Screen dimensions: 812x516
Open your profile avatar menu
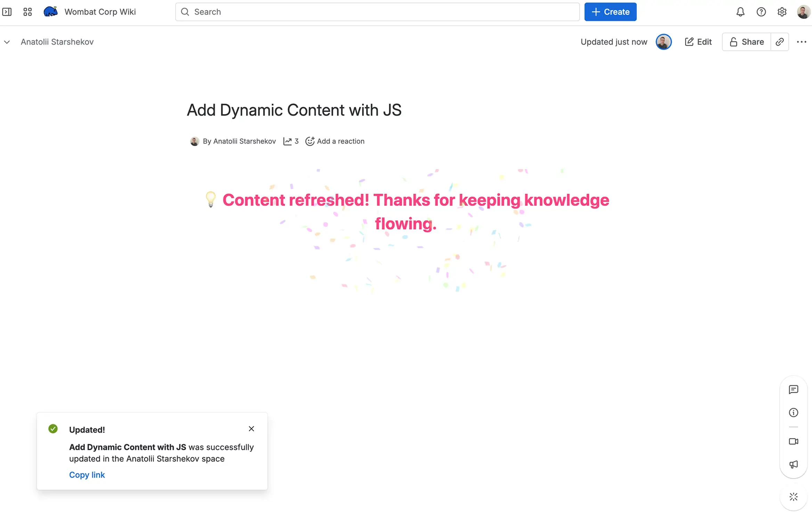[x=803, y=12]
